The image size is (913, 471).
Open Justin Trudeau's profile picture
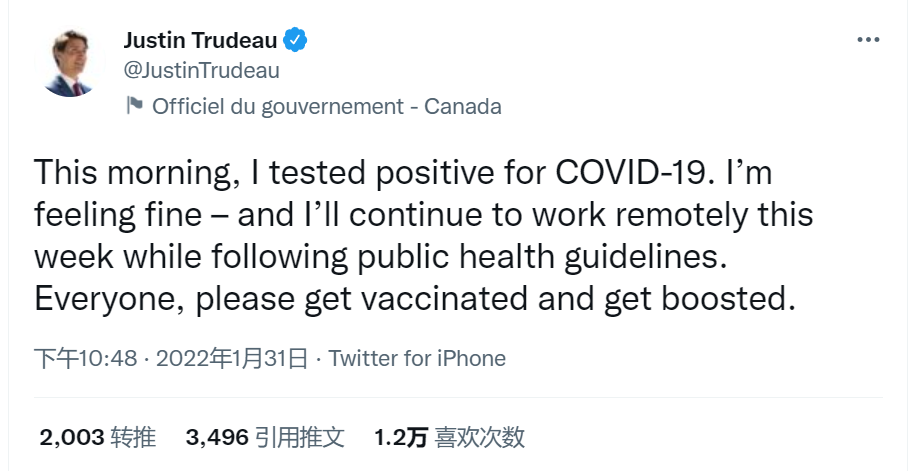coord(70,63)
